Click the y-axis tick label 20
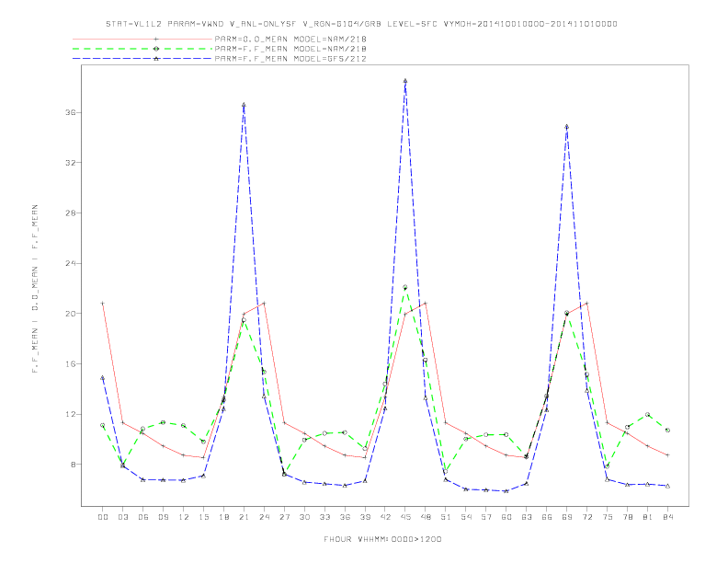This screenshot has width=728, height=563. click(x=71, y=314)
